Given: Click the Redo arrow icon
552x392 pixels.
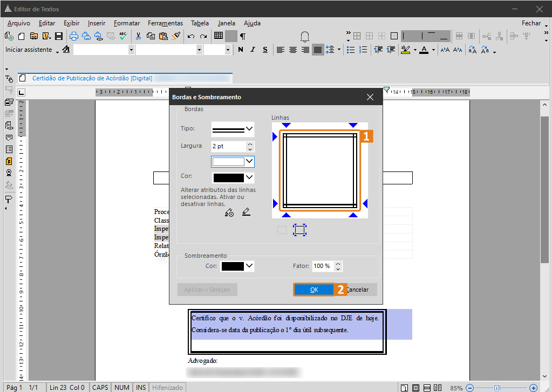Looking at the screenshot, I should (x=203, y=36).
